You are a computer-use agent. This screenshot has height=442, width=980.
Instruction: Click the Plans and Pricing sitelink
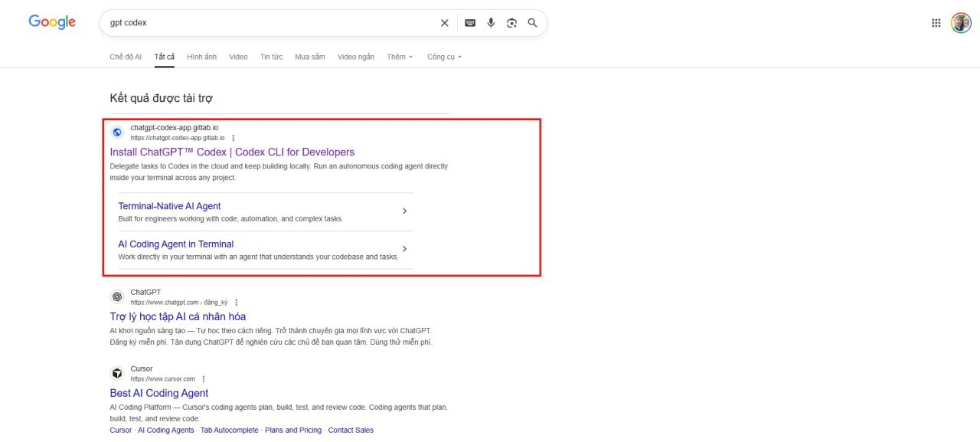click(293, 431)
